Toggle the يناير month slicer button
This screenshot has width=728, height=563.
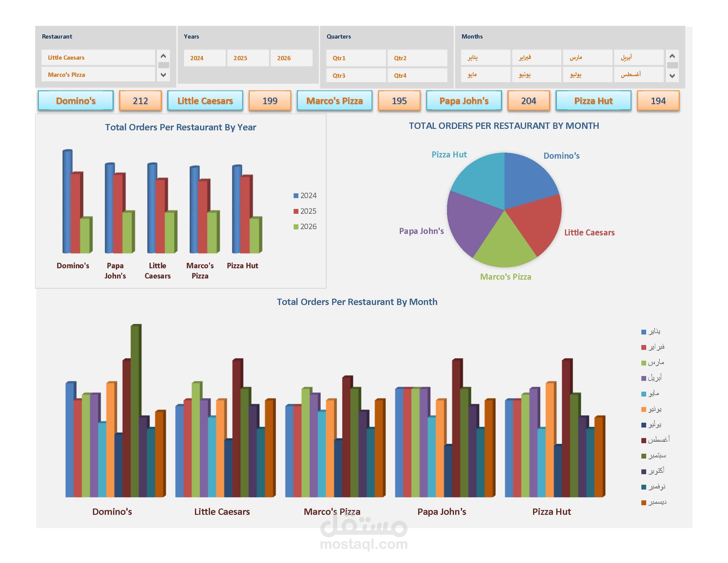click(485, 58)
